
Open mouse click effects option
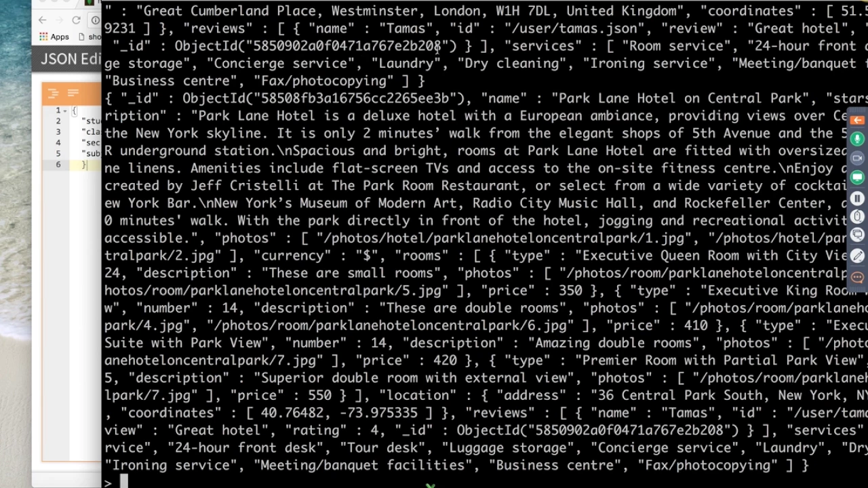(x=857, y=216)
